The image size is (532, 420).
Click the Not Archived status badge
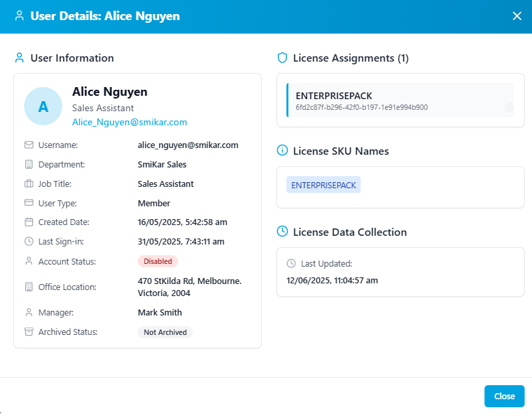(165, 332)
